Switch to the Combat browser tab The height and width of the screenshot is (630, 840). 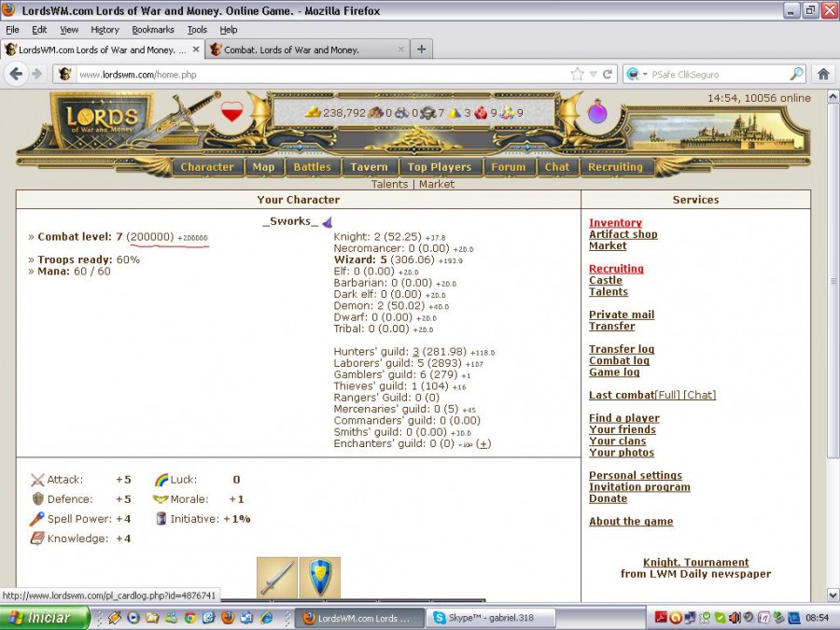(x=307, y=49)
